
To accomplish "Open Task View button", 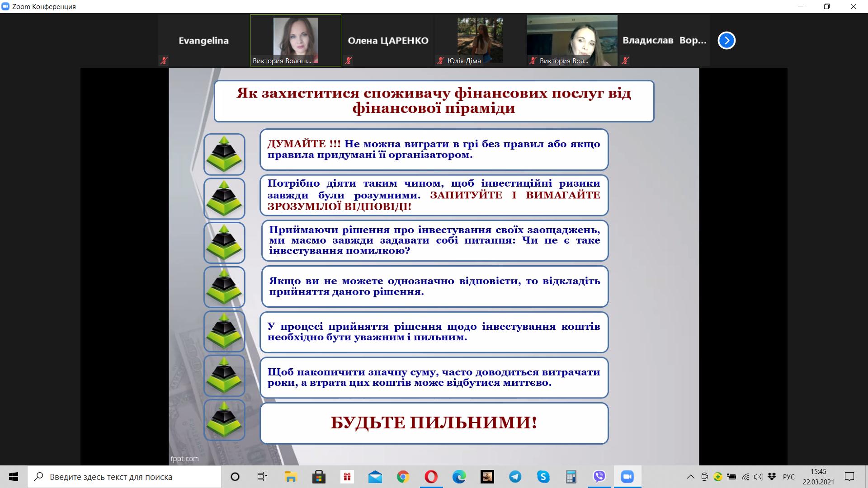I will click(x=262, y=477).
